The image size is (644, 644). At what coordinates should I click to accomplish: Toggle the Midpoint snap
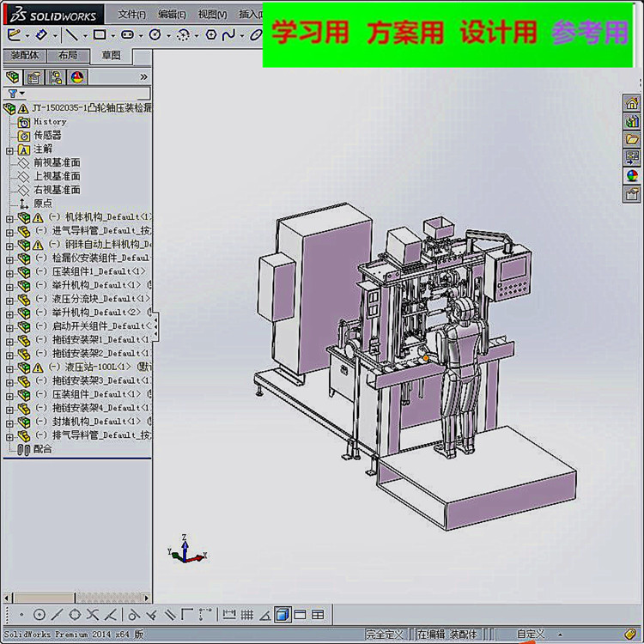(57, 615)
